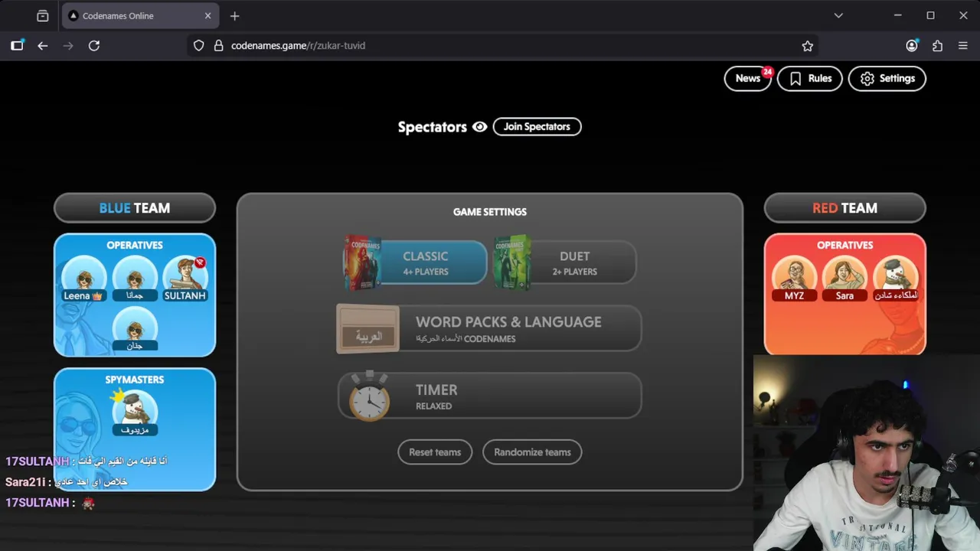Select Leena's avatar in blue operatives

coord(83,277)
